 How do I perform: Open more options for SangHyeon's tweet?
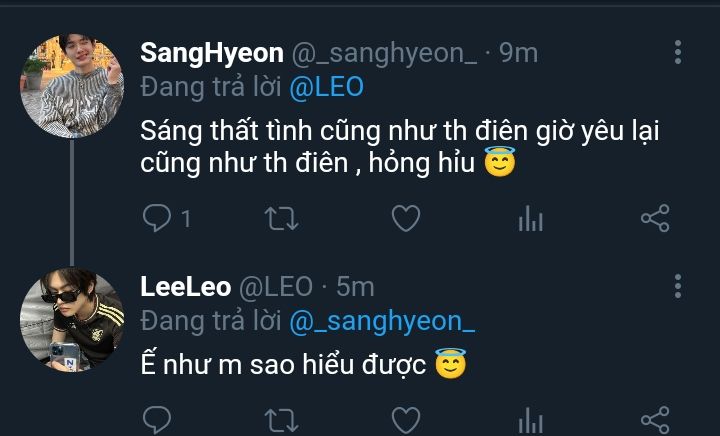tap(679, 53)
